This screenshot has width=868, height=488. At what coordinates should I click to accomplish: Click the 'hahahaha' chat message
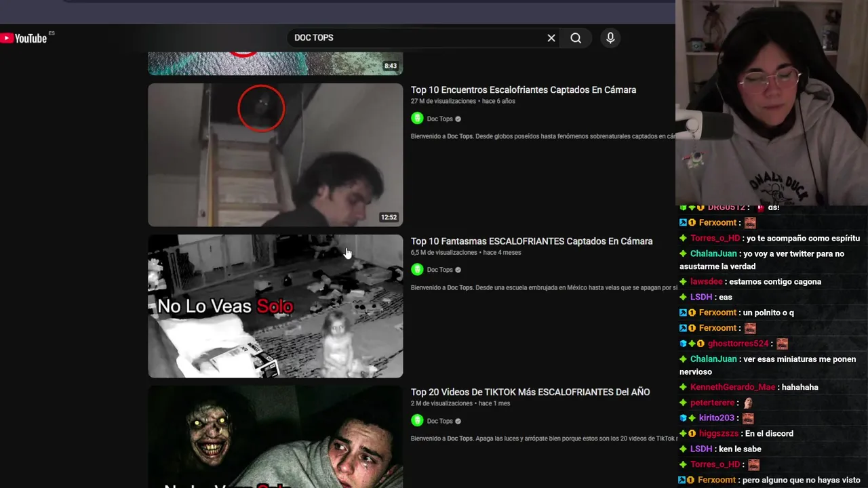point(800,387)
